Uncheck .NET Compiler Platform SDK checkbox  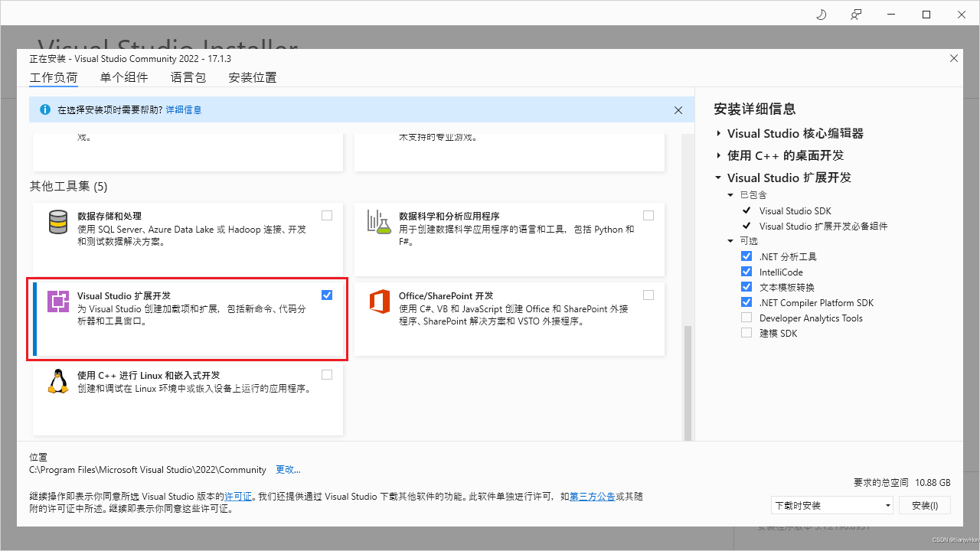click(x=746, y=302)
